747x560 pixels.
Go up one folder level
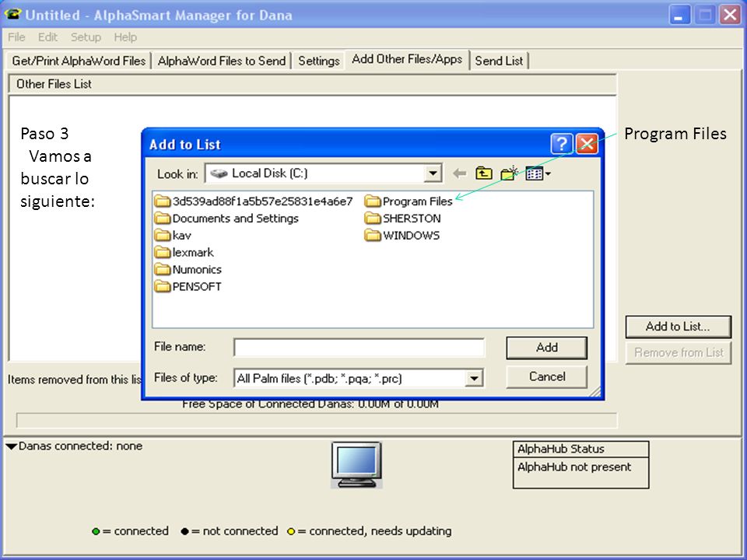483,173
